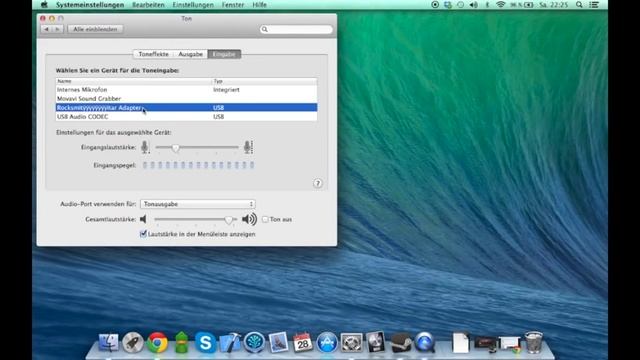Viewport: 640px width, 360px height.
Task: Select the Eingabe tab
Action: click(224, 54)
